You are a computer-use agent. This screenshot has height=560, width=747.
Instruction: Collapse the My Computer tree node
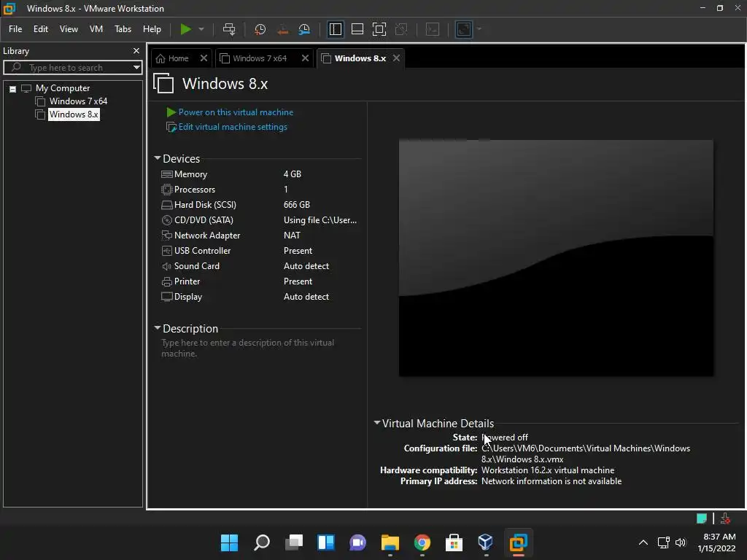click(x=13, y=88)
